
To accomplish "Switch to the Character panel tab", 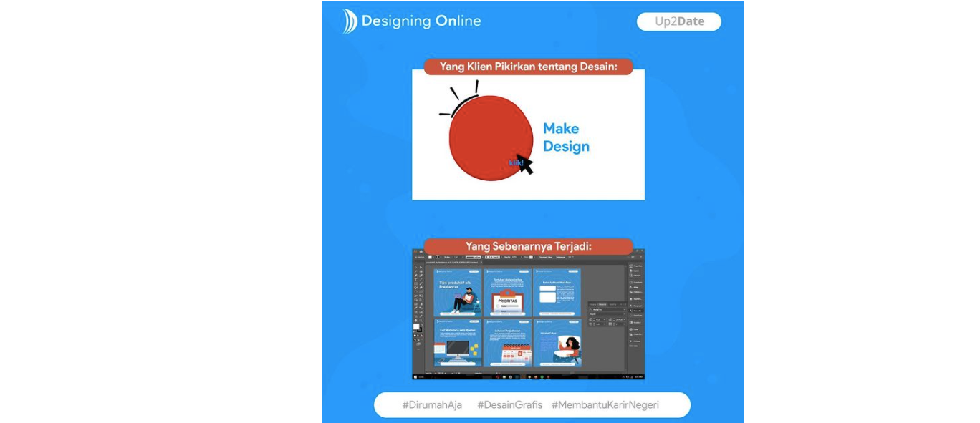I will [602, 304].
